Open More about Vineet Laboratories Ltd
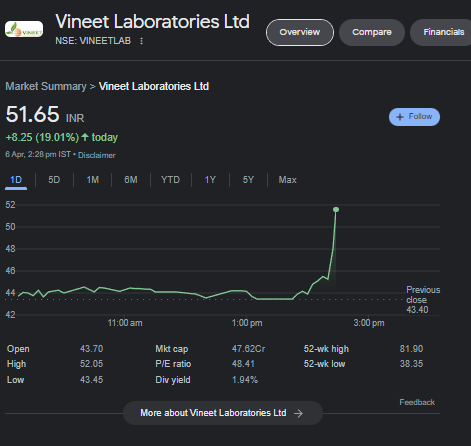This screenshot has height=446, width=471. (x=223, y=413)
